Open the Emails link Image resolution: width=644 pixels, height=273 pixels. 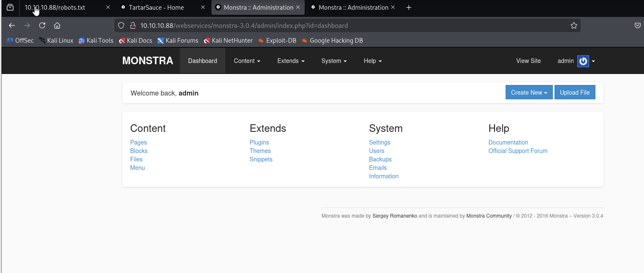[378, 168]
